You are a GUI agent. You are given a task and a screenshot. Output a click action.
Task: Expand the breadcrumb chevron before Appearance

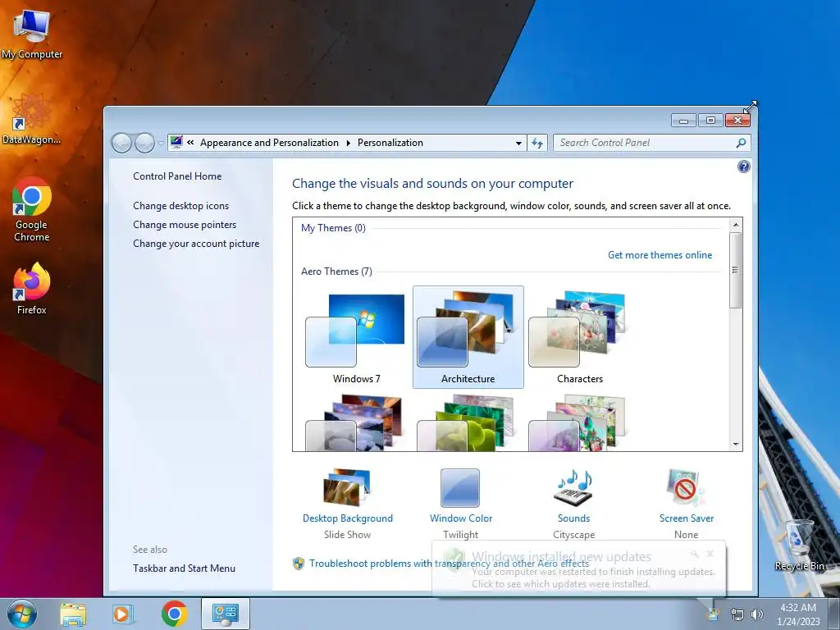pyautogui.click(x=190, y=143)
